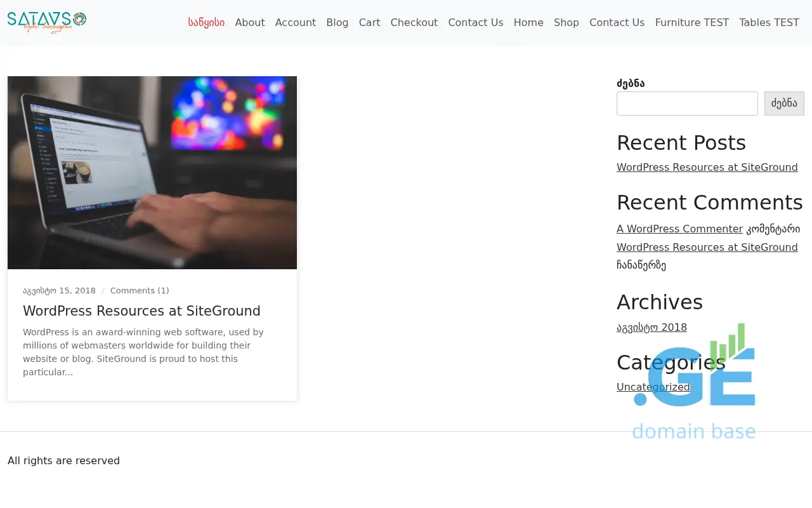View the Comments (1) link
Screen dimensions: 812x508
(140, 291)
